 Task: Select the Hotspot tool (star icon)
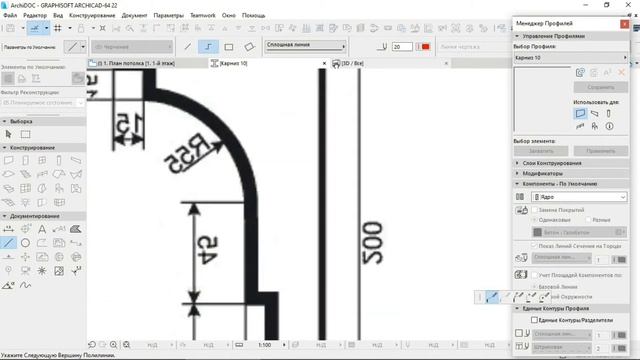tap(42, 271)
